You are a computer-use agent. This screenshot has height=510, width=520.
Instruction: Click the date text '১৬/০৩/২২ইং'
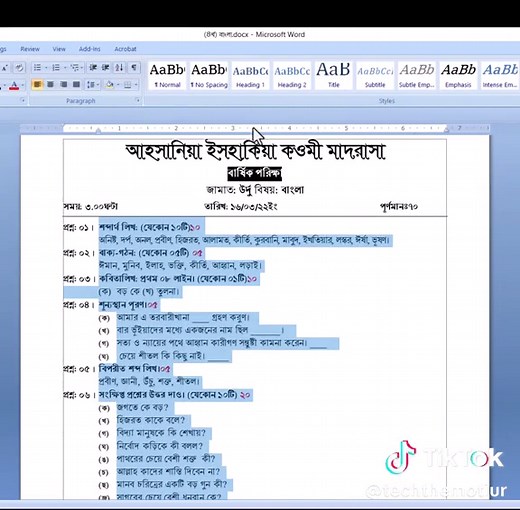[254, 207]
